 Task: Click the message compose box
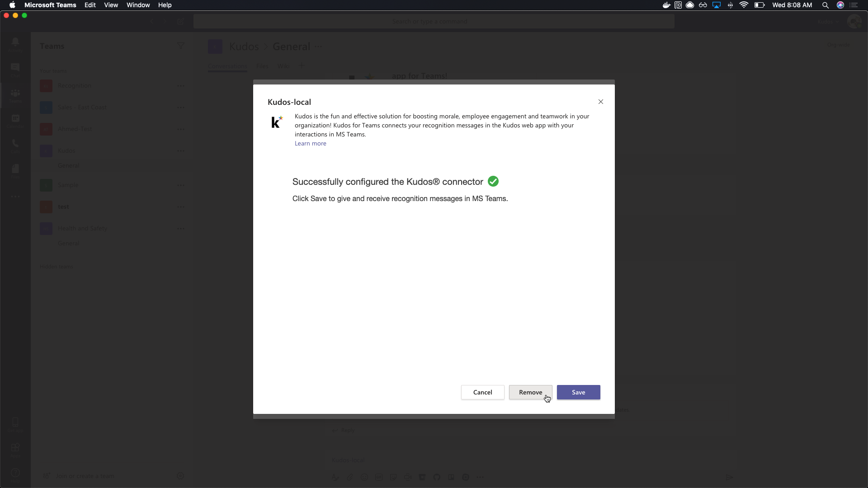[x=530, y=460]
